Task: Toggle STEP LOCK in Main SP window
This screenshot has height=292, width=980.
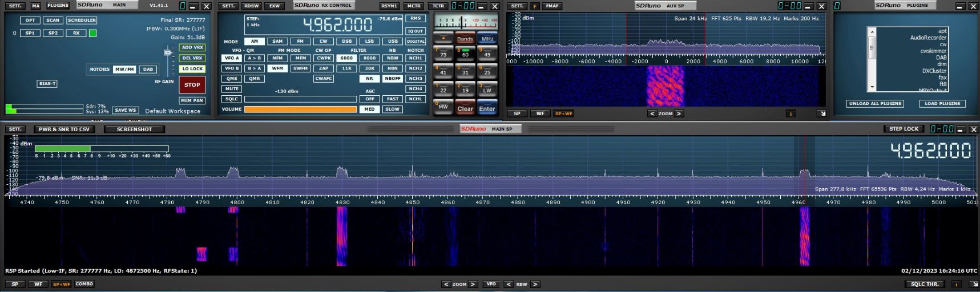Action: [904, 129]
